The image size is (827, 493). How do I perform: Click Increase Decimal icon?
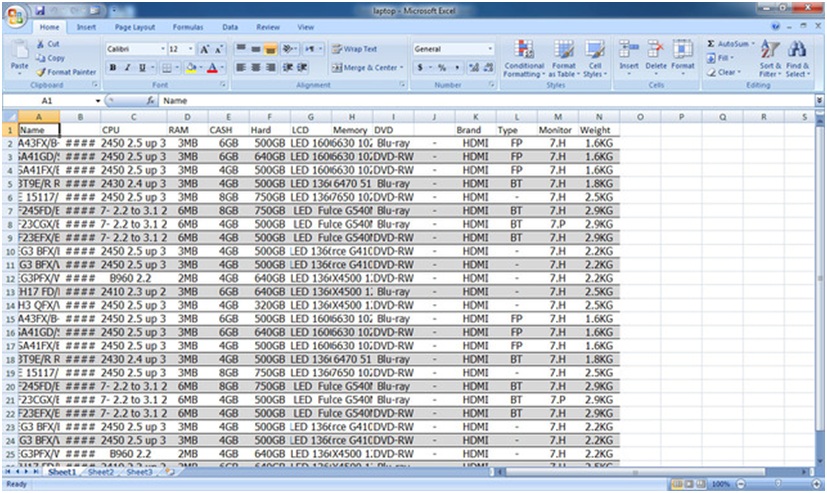[x=474, y=67]
